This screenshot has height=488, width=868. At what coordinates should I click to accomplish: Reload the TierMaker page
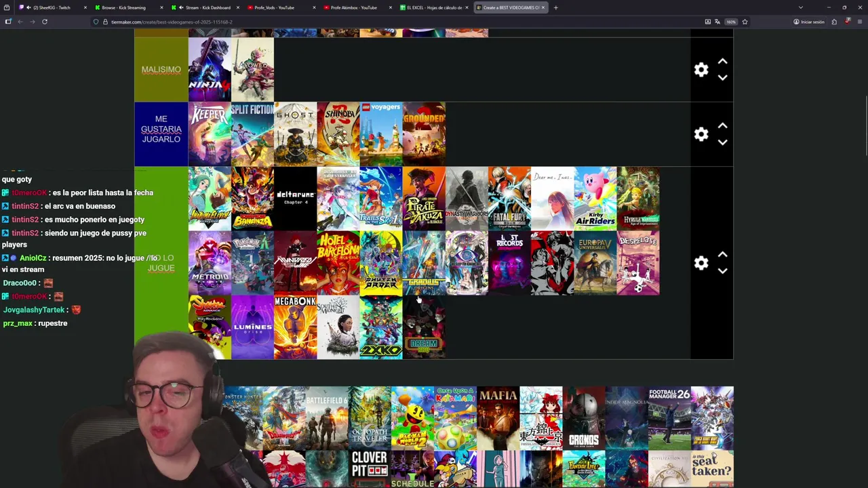[x=44, y=22]
